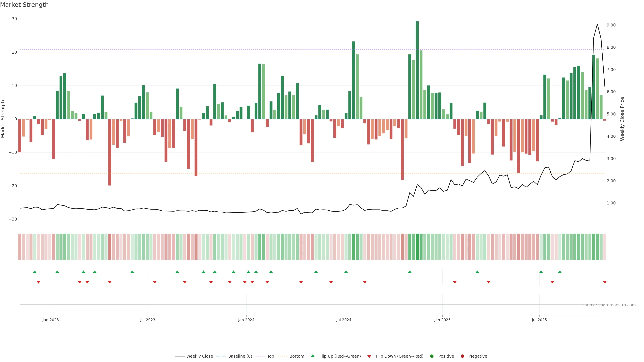Image resolution: width=644 pixels, height=362 pixels.
Task: Click the tallest green market strength bar
Action: pyautogui.click(x=417, y=70)
